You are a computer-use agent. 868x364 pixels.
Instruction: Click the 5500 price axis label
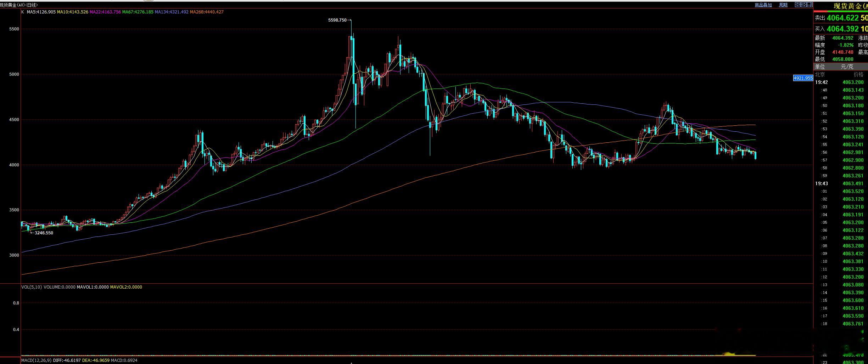(x=14, y=29)
